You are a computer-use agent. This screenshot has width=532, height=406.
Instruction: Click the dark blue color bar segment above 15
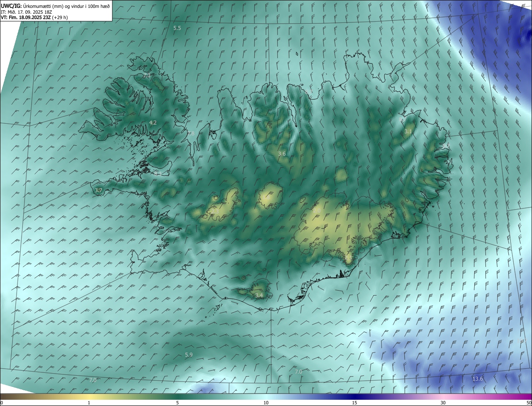[x=355, y=396]
